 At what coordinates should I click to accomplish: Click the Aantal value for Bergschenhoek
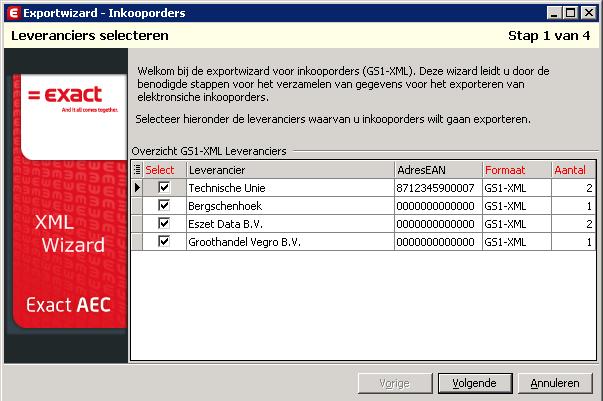tap(574, 206)
